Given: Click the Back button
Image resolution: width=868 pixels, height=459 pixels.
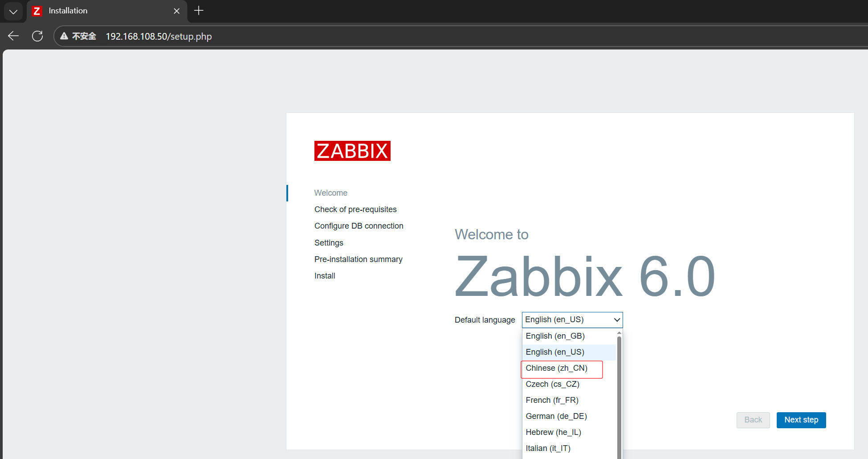Looking at the screenshot, I should click(753, 420).
